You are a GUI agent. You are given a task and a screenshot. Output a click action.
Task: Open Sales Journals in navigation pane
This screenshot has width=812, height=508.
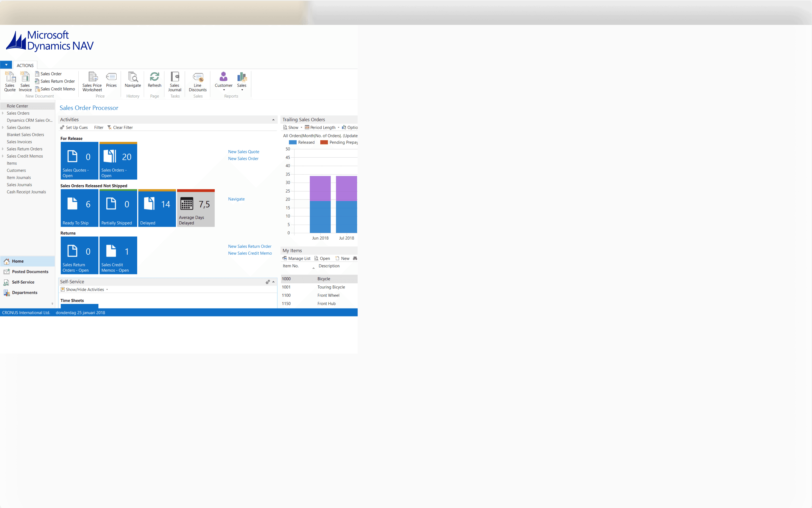(x=20, y=185)
